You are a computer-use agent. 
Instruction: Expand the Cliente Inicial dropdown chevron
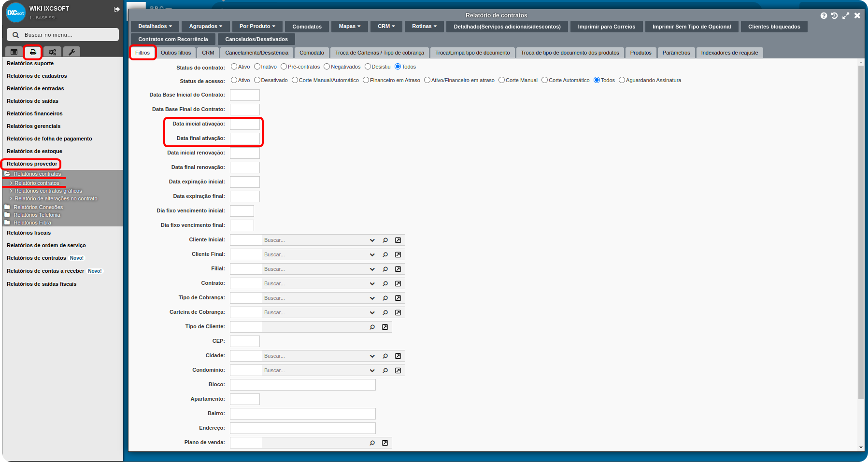point(372,240)
